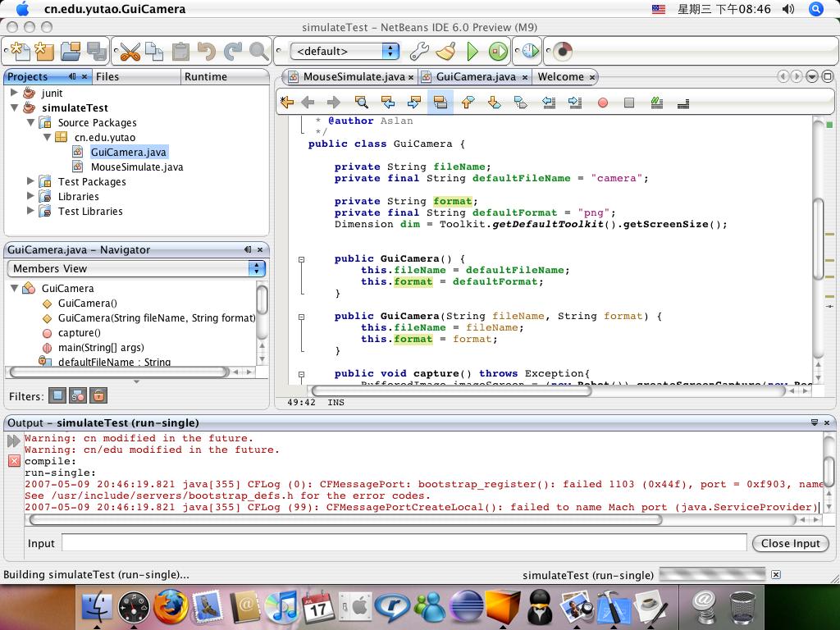Click the Redo arrow icon
The image size is (840, 630).
232,52
